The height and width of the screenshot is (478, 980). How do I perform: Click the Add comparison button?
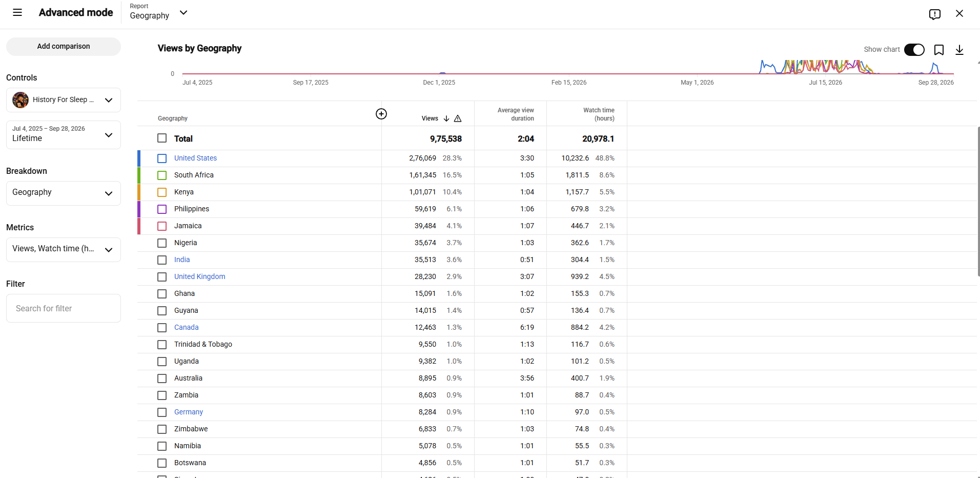tap(64, 47)
